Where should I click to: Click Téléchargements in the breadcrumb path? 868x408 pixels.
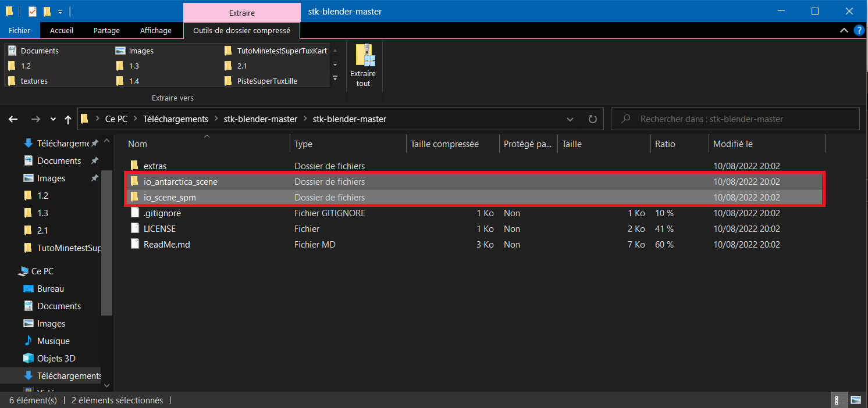(176, 119)
